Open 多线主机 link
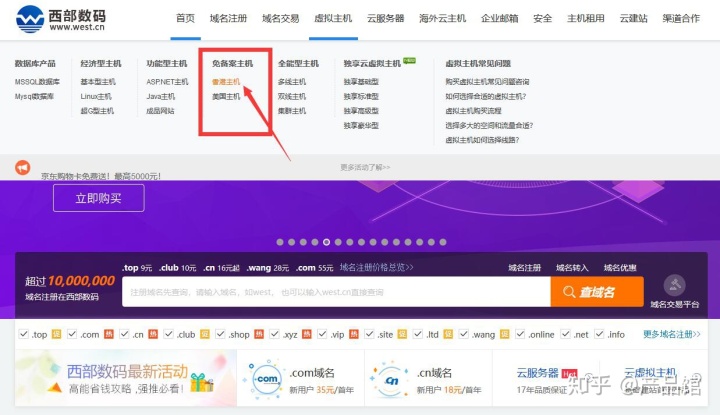Viewport: 720px width, 415px height. 292,82
